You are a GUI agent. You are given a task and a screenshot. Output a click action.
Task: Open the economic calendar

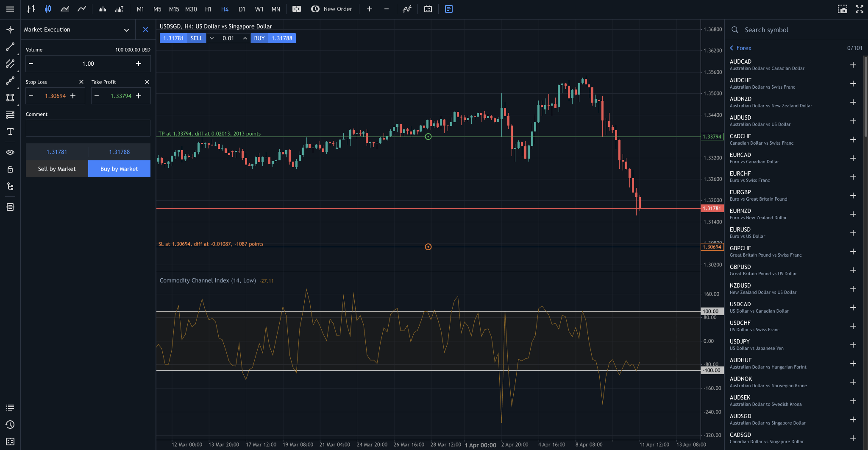pyautogui.click(x=428, y=8)
